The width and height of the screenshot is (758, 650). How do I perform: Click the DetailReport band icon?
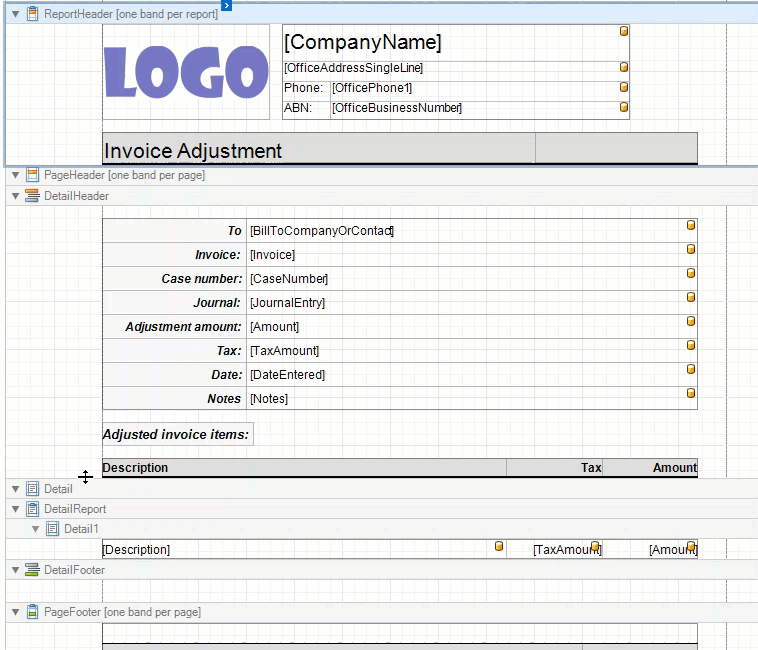click(x=32, y=508)
